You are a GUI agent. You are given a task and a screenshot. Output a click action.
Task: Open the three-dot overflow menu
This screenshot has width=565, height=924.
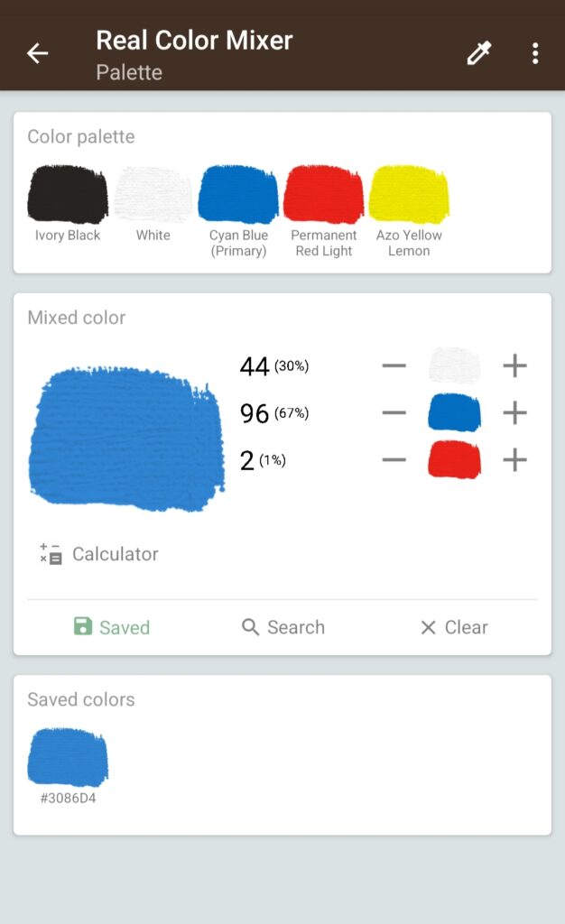coord(535,53)
